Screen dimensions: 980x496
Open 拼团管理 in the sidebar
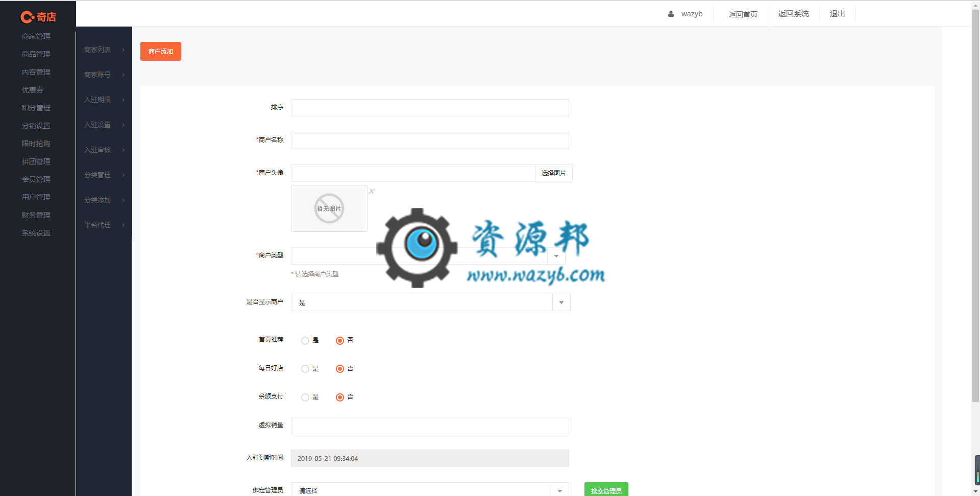(36, 161)
